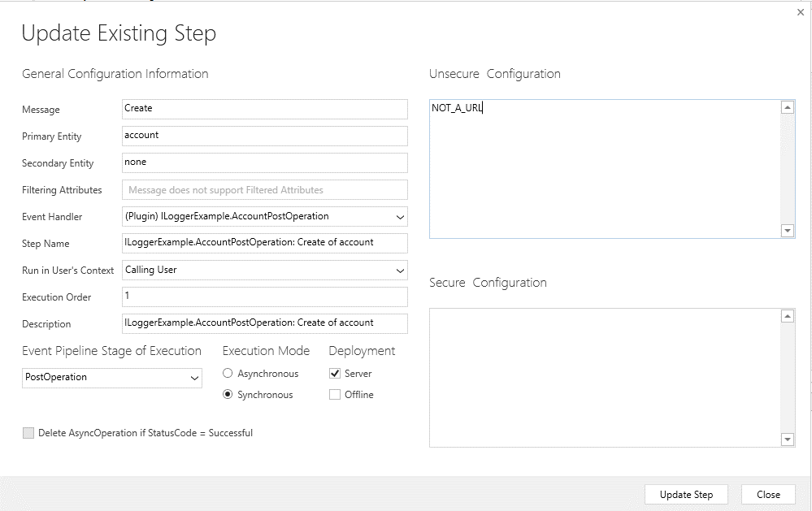Screen dimensions: 812x511
Task: Click the Step Name text field
Action: coord(264,243)
